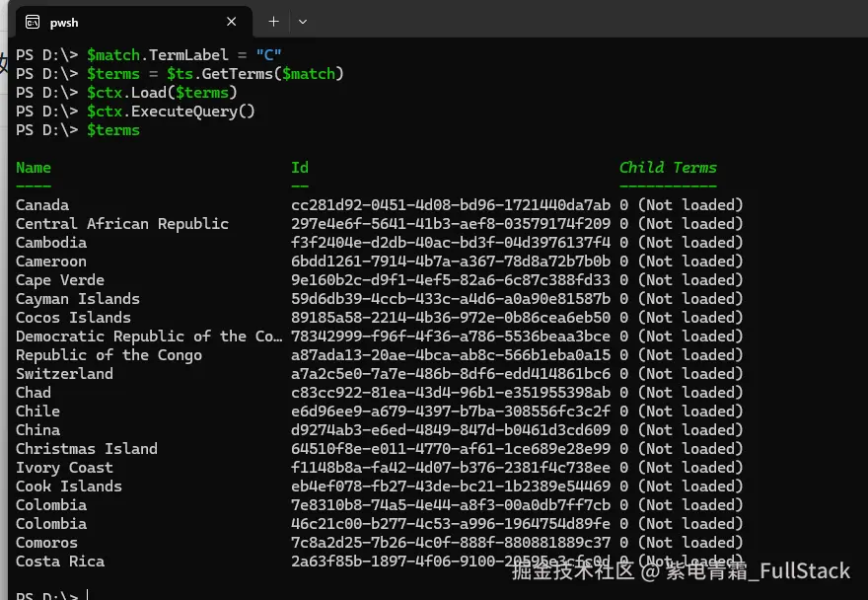This screenshot has width=868, height=600.
Task: Click Id 59d6db39-4ccb-433c-a4d6-a0a90e81587b
Action: pos(451,299)
